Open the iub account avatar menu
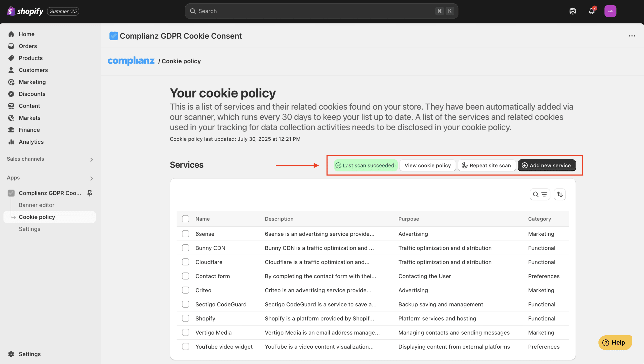644x364 pixels. [x=610, y=11]
